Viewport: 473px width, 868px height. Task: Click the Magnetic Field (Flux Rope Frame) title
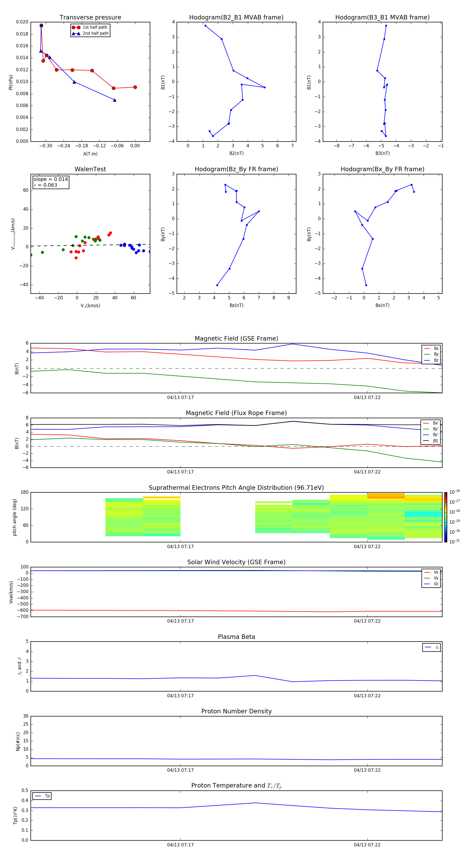(236, 413)
